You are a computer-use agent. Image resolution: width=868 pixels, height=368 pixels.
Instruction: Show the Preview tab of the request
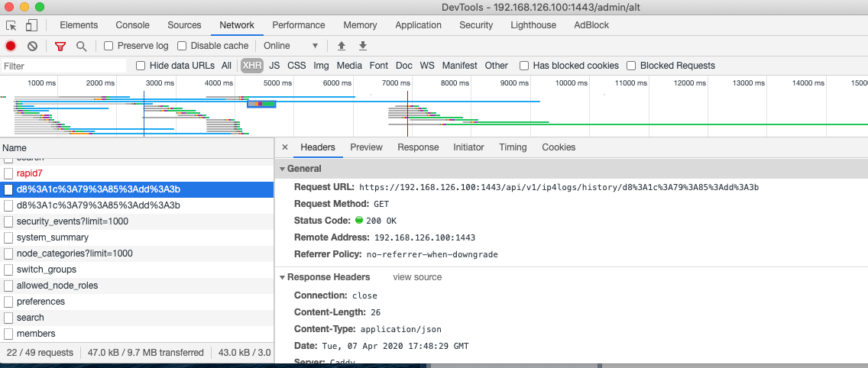(x=367, y=147)
